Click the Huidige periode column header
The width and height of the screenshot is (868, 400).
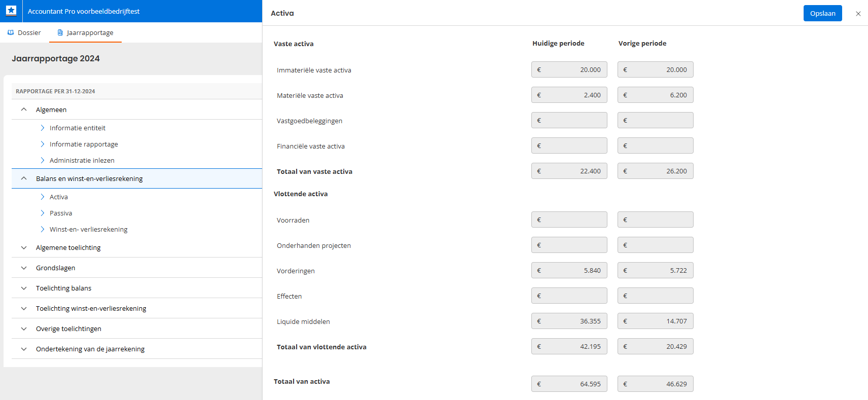coord(558,43)
